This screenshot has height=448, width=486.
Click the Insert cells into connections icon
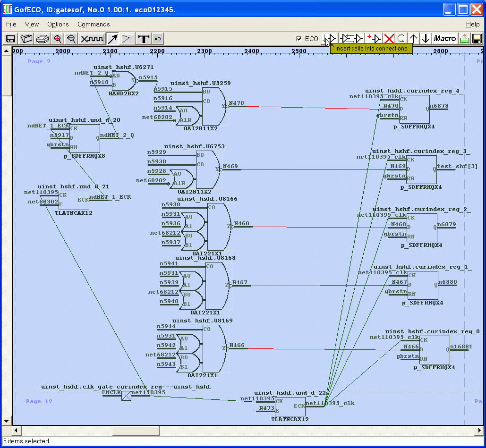click(x=330, y=39)
